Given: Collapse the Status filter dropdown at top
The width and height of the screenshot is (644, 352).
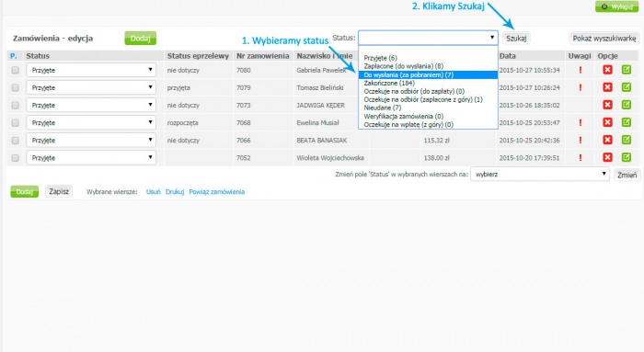Looking at the screenshot, I should click(428, 38).
